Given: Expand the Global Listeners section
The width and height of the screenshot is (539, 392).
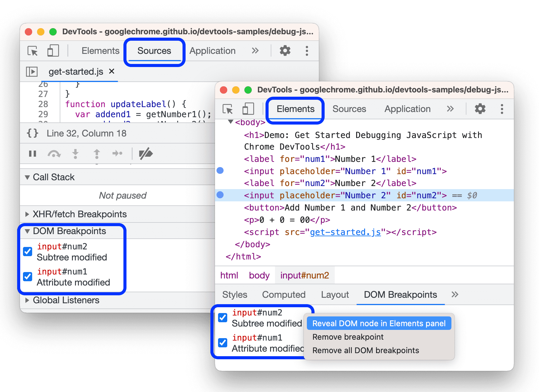Looking at the screenshot, I should (27, 300).
